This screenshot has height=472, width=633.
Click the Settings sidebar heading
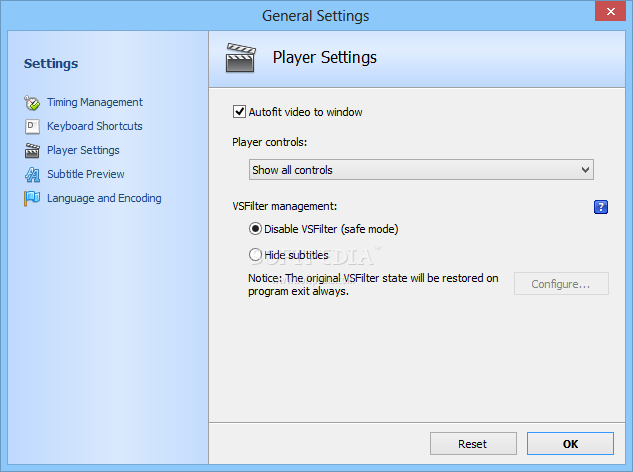[x=51, y=63]
